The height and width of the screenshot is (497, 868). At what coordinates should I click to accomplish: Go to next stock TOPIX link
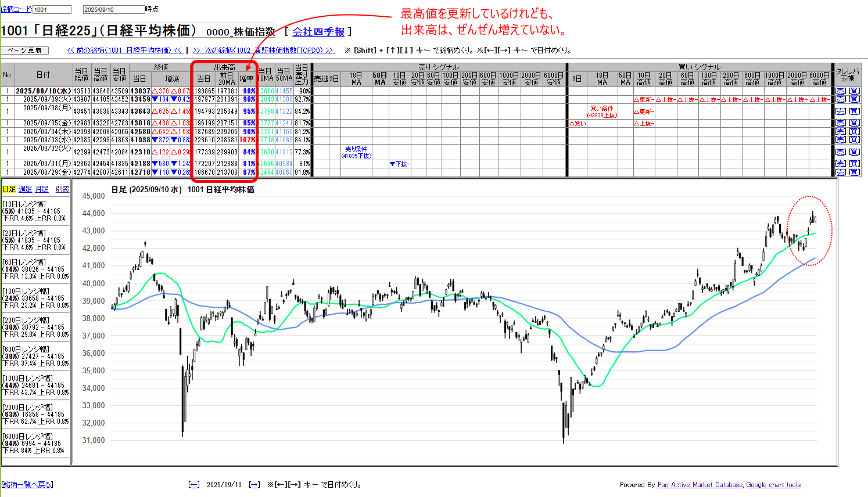point(264,51)
